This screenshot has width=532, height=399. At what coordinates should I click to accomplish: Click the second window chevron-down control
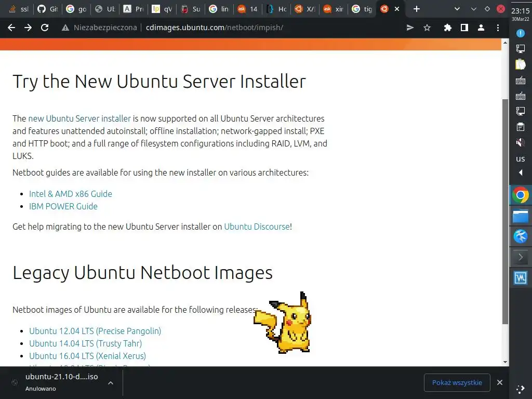coord(474,9)
